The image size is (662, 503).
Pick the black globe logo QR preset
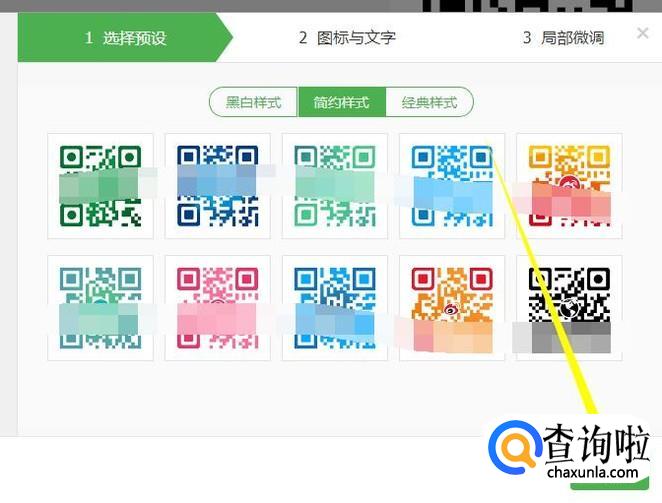pos(569,308)
